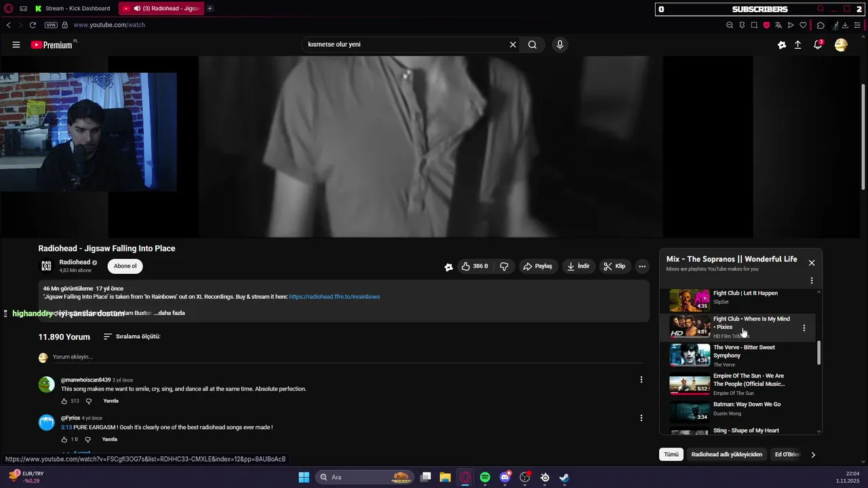Image resolution: width=868 pixels, height=488 pixels.
Task: Download the video with İndir
Action: pyautogui.click(x=578, y=266)
